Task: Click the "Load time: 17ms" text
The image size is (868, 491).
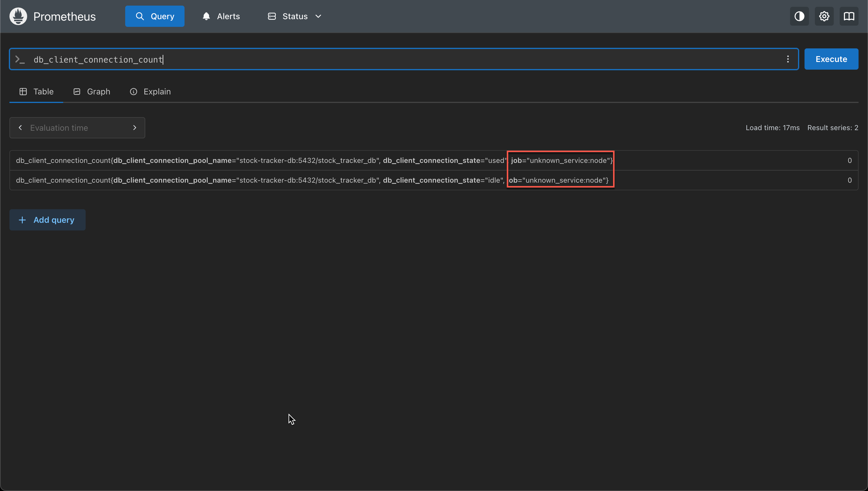Action: click(x=773, y=128)
